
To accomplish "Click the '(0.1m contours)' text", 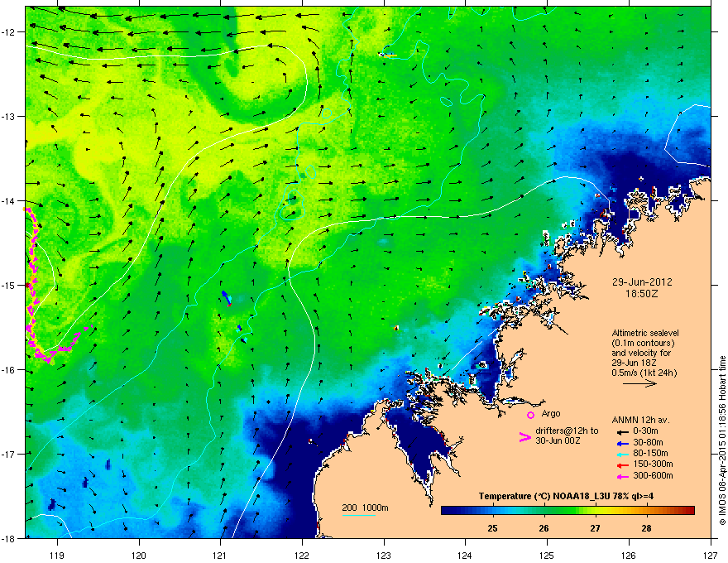I will coord(643,343).
